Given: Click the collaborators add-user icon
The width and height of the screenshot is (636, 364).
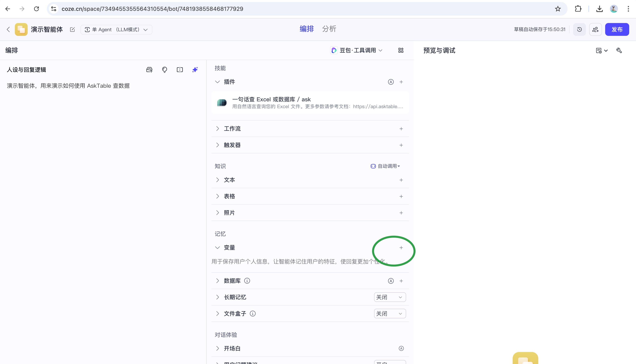Looking at the screenshot, I should click(x=595, y=29).
